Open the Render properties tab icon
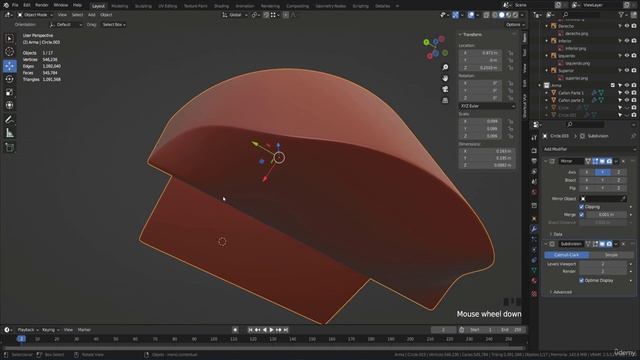The width and height of the screenshot is (640, 360). [534, 151]
